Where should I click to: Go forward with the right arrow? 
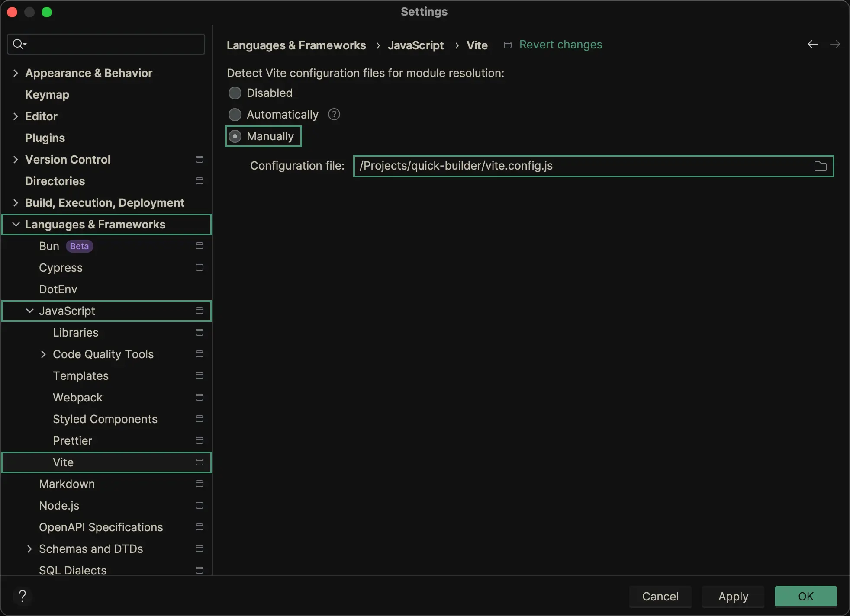pos(835,44)
